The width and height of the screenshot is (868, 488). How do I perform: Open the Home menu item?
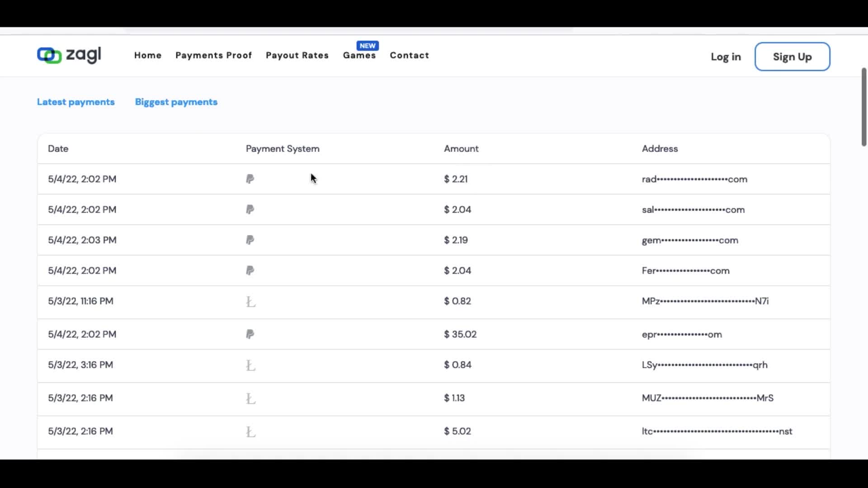[x=148, y=55]
